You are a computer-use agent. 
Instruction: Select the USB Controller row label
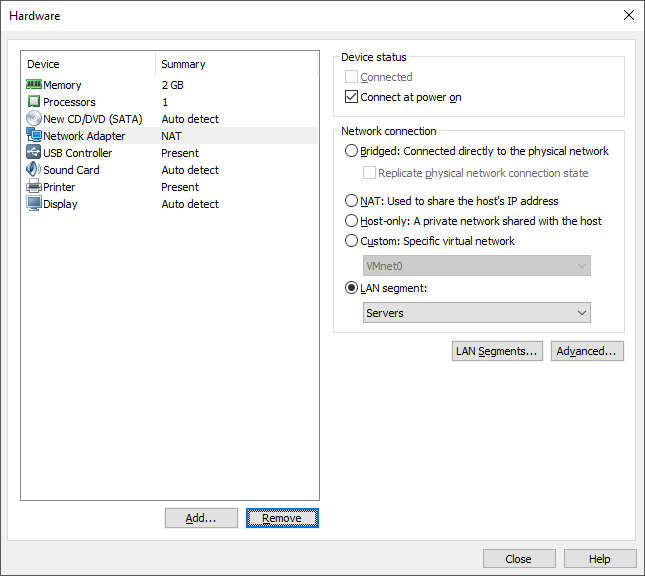pos(77,153)
